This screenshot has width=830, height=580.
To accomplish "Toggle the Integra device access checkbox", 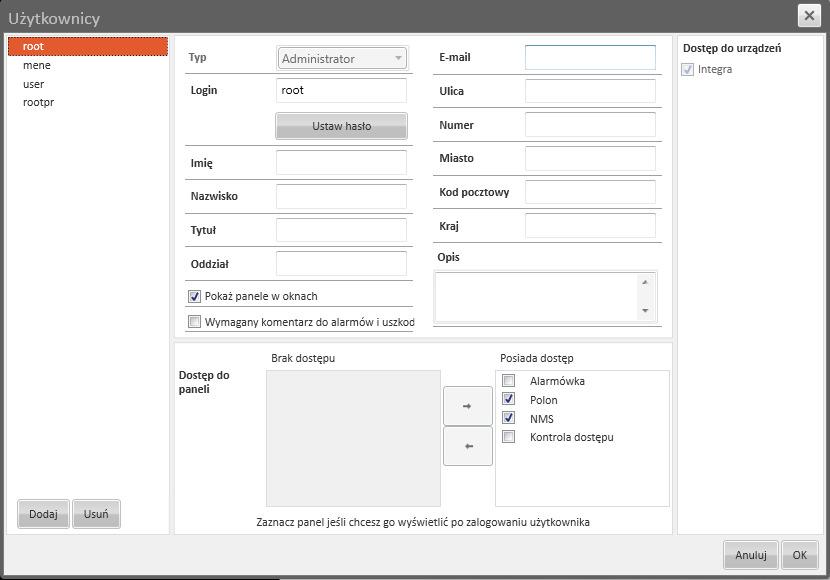I will [688, 69].
